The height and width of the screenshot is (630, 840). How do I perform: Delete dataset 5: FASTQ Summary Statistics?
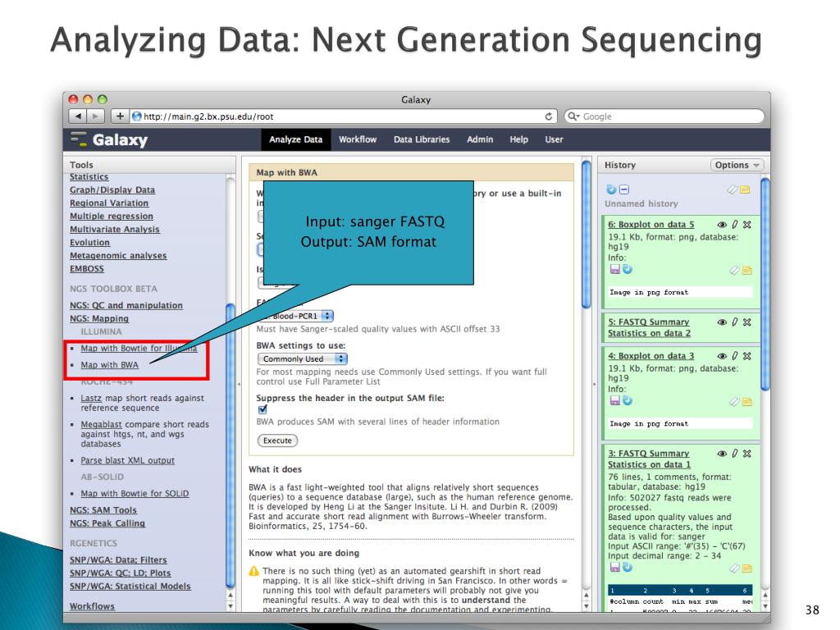pos(746,322)
